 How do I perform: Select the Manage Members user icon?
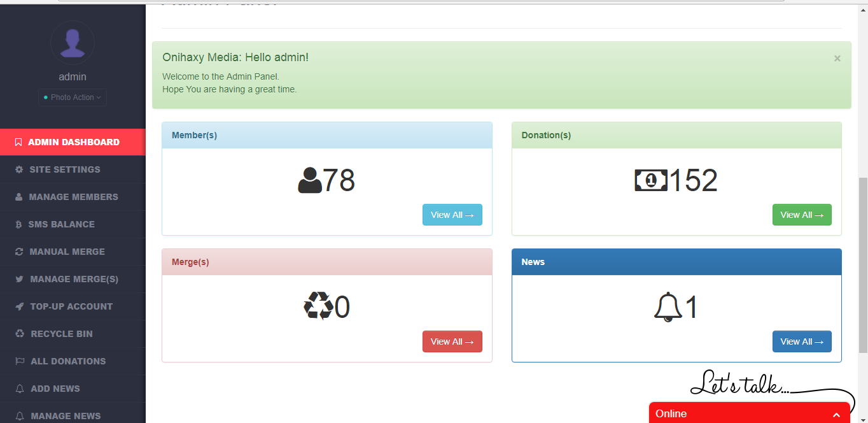[20, 196]
